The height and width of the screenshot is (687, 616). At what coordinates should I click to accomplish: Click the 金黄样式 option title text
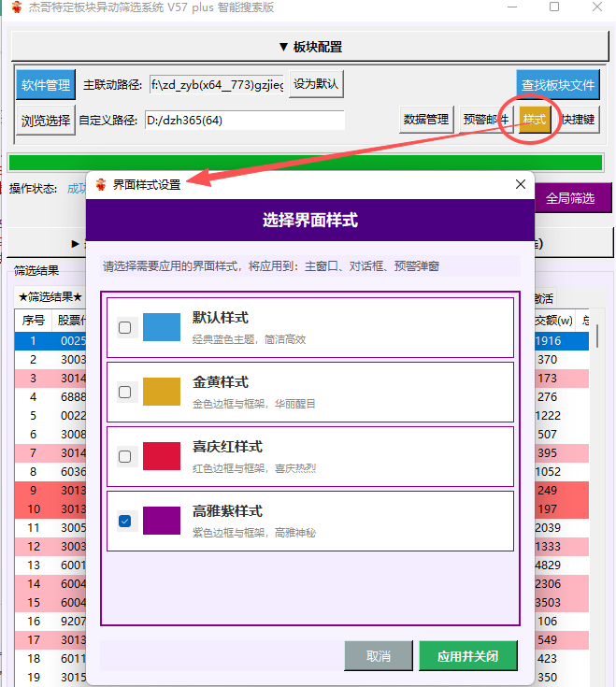(x=221, y=382)
